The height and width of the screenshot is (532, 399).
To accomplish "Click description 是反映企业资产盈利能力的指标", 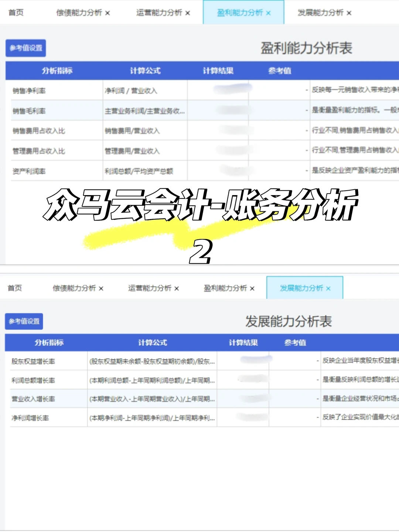I will point(355,170).
